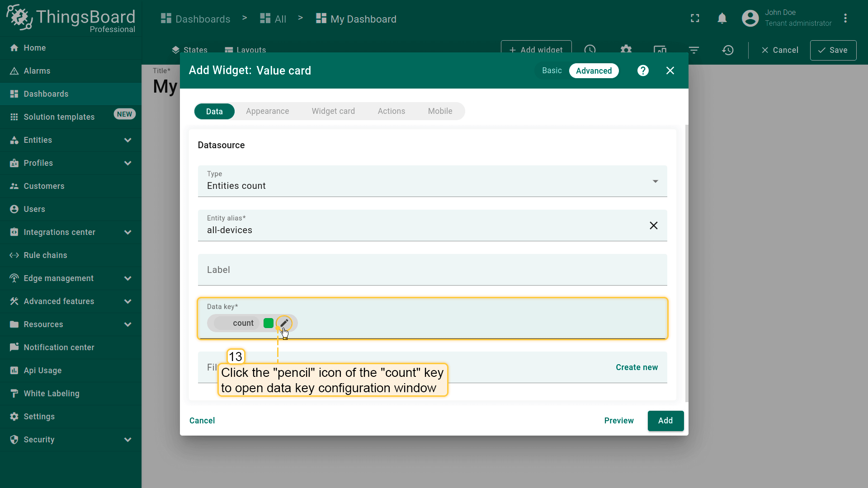Click the pencil icon of count key
Viewport: 868px width, 488px height.
click(284, 323)
